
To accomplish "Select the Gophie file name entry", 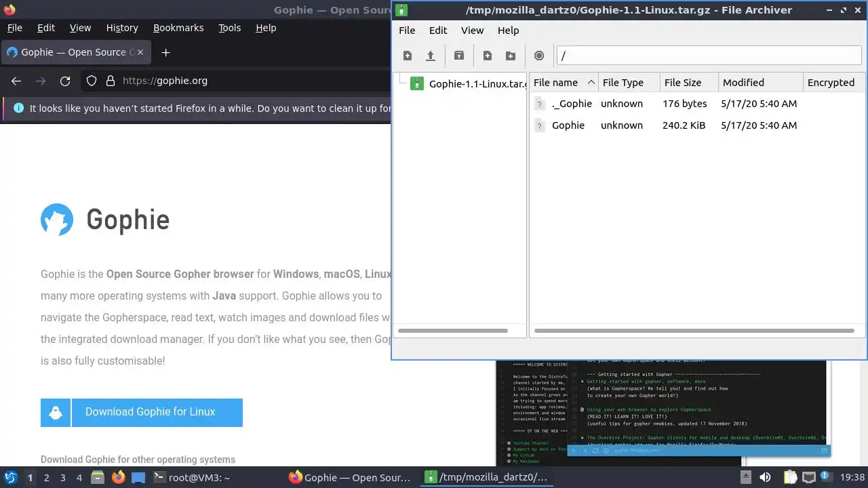I will [568, 125].
